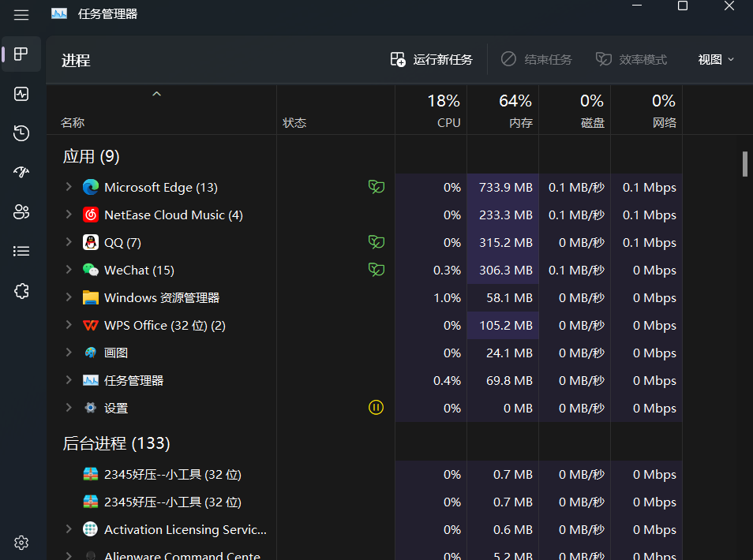Click NetEase memory value 233.3 MB
This screenshot has height=560, width=753.
point(506,215)
